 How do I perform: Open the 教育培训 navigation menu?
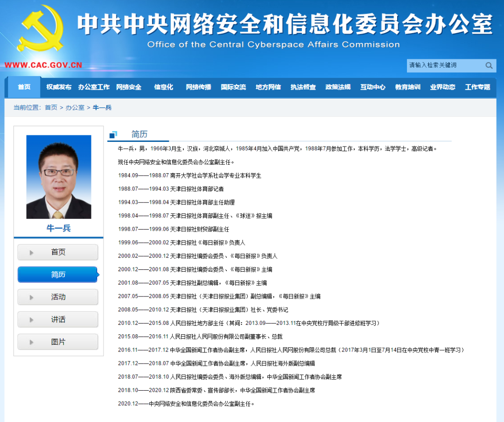(407, 87)
